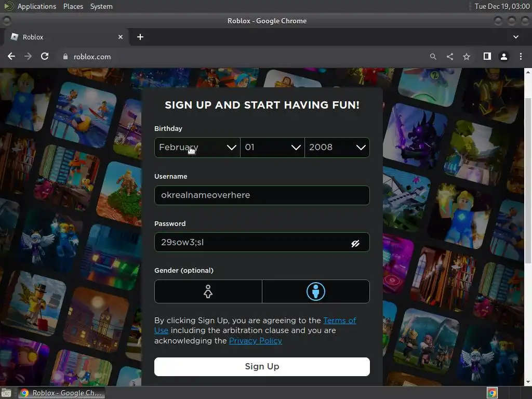This screenshot has height=399, width=532.
Task: Open the zoom magnifier icon in address bar
Action: (x=433, y=57)
